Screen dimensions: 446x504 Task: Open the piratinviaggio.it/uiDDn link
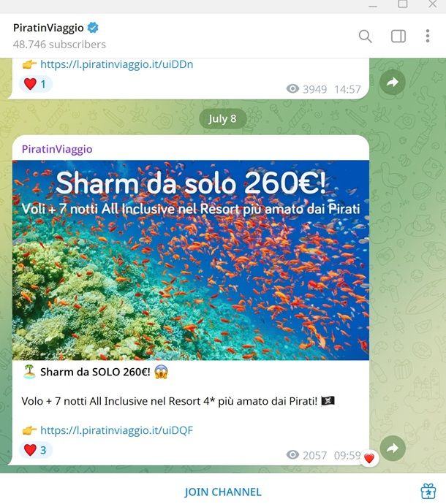pos(117,64)
